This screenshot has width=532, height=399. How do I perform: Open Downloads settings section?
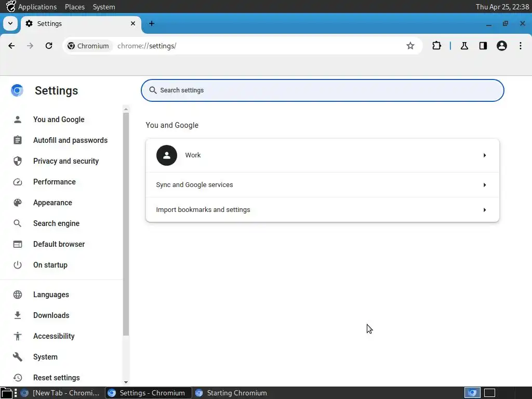[51, 315]
